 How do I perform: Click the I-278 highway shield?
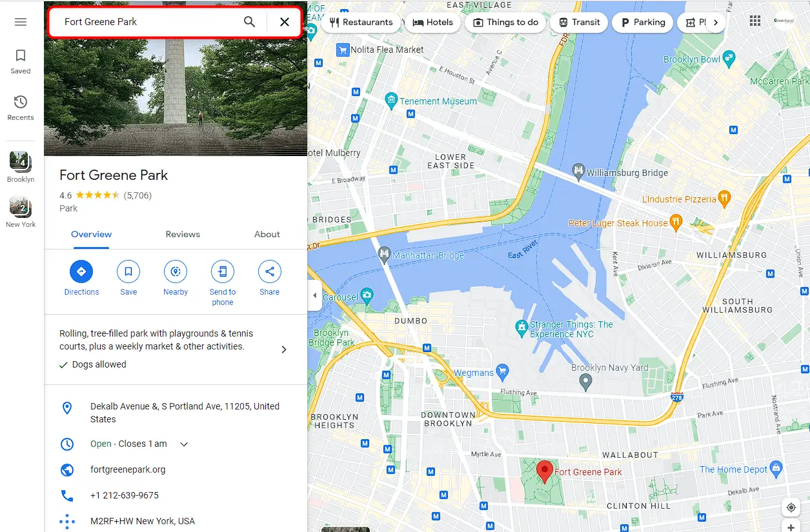click(676, 398)
